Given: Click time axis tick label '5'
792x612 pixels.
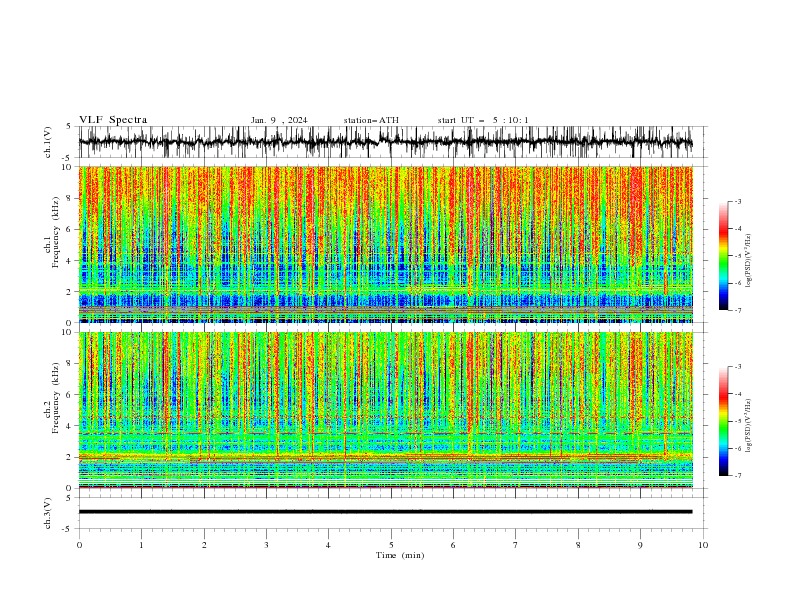Looking at the screenshot, I should tap(391, 545).
